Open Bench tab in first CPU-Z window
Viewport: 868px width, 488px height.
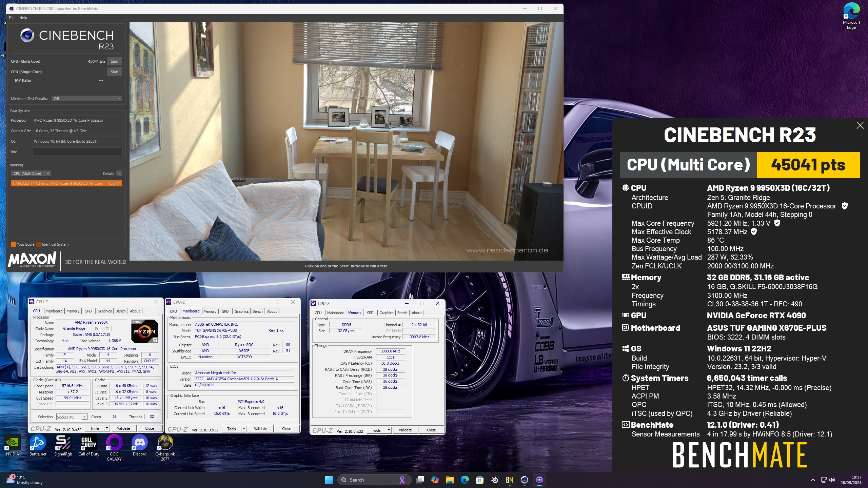pos(120,311)
